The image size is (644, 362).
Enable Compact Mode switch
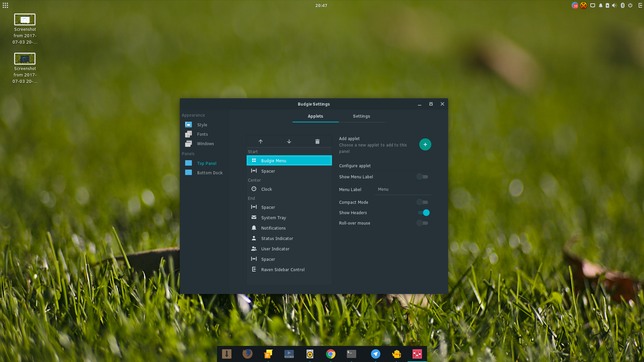pos(422,202)
